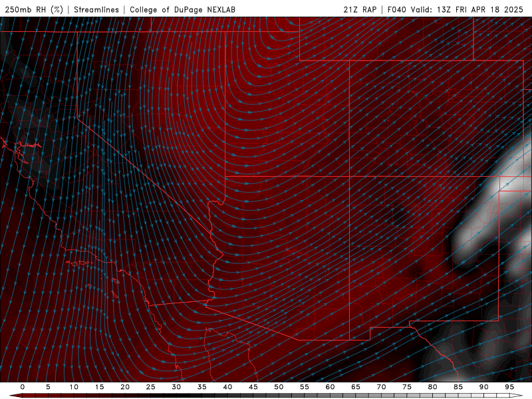This screenshot has width=532, height=399.
Task: Click the 55 label on RH scale
Action: click(x=305, y=387)
